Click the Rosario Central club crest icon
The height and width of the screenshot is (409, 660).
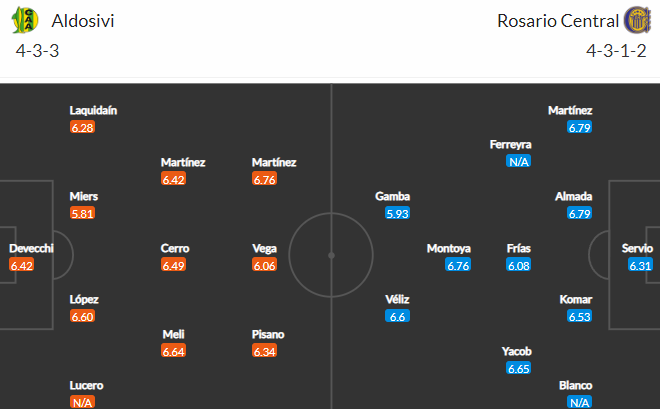click(x=637, y=20)
